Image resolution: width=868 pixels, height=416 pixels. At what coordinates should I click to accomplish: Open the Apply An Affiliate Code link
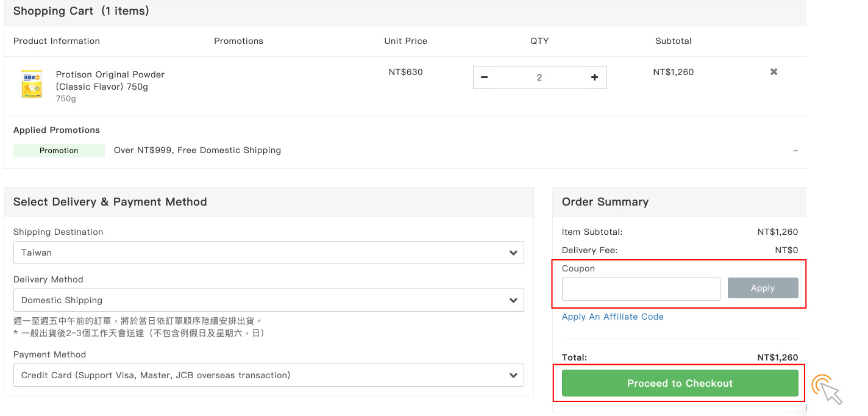(613, 317)
